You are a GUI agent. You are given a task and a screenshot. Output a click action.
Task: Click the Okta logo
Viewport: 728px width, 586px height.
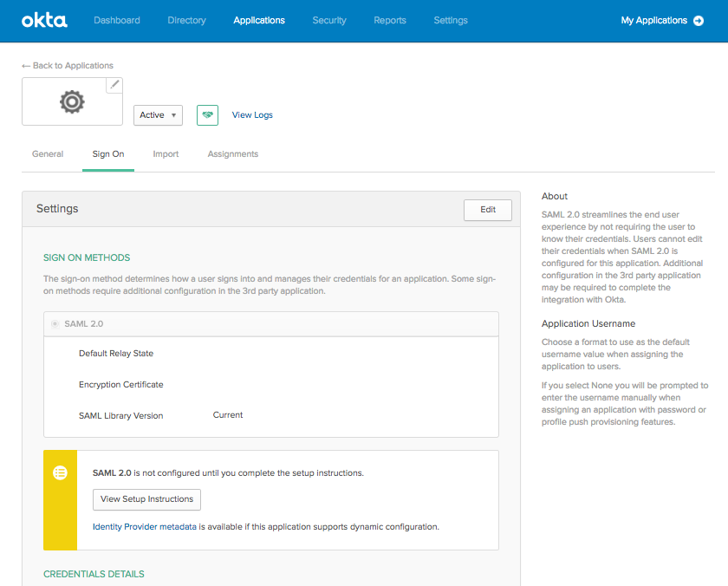tap(44, 21)
